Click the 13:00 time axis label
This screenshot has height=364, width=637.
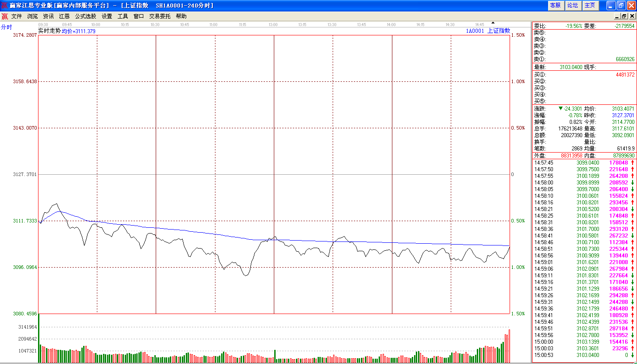click(273, 25)
